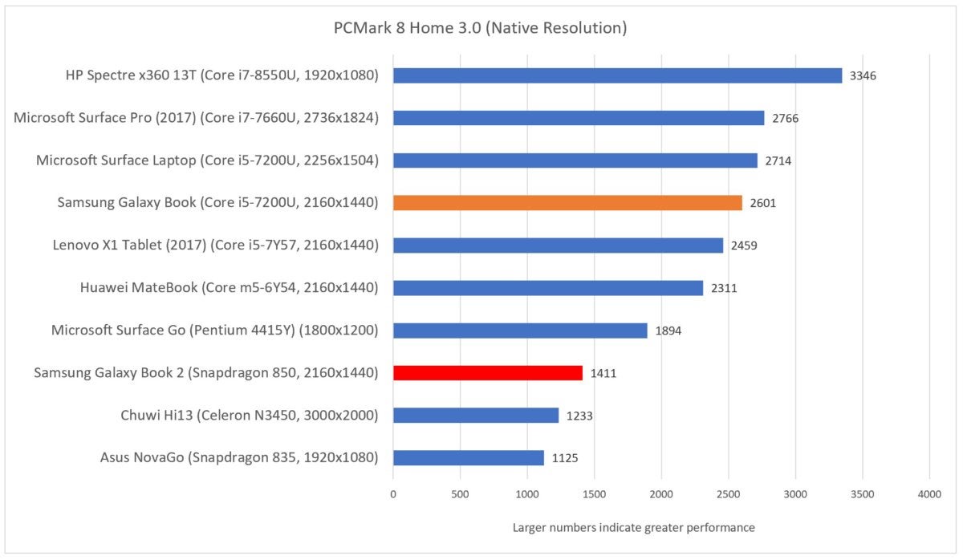Image resolution: width=963 pixels, height=560 pixels.
Task: Click the caption about larger numbers
Action: [633, 528]
